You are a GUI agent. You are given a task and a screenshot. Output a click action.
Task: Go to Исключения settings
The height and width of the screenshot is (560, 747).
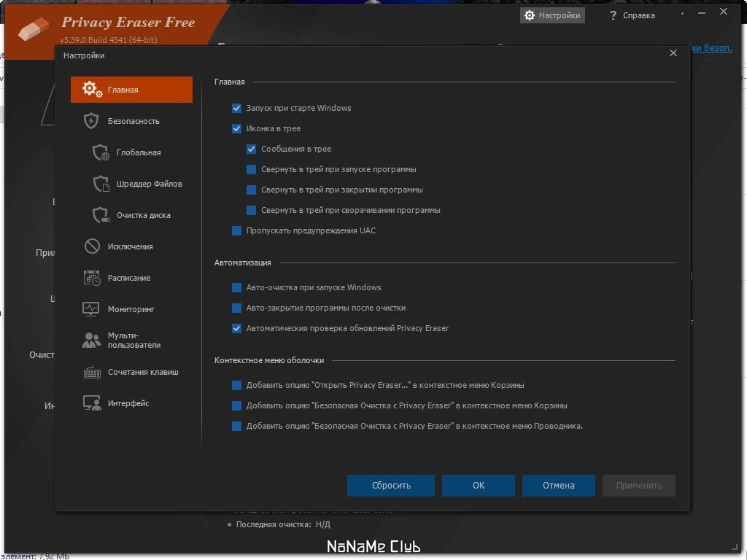pos(131,246)
